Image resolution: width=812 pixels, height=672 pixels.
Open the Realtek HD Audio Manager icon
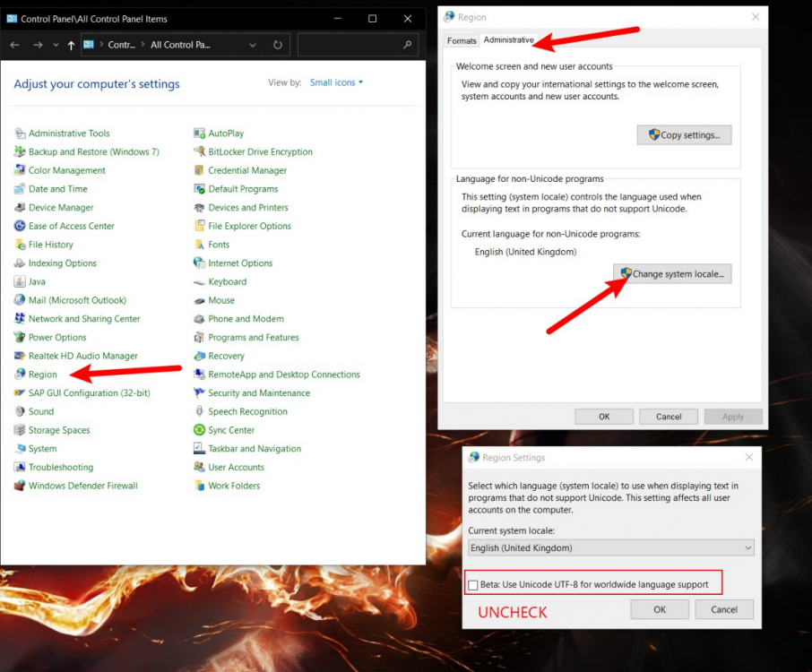click(21, 356)
